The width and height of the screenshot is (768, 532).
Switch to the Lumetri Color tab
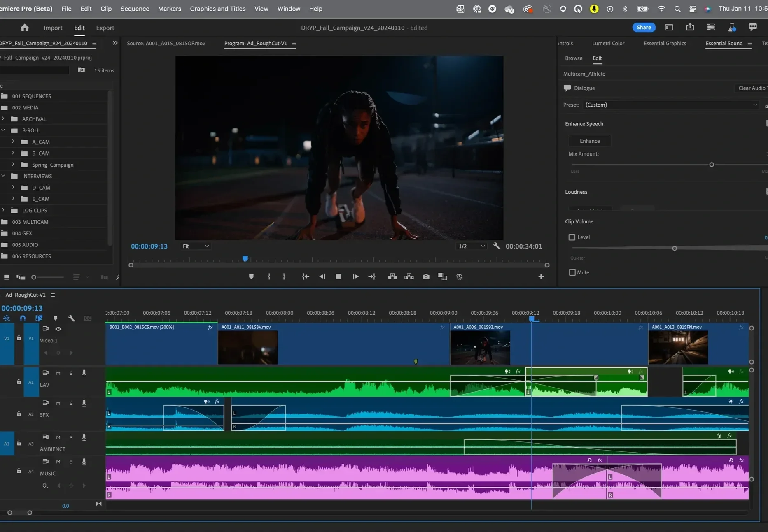(x=608, y=43)
